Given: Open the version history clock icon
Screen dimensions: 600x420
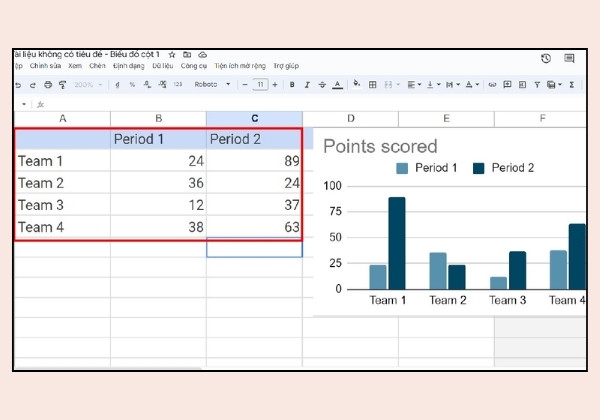Looking at the screenshot, I should [546, 59].
